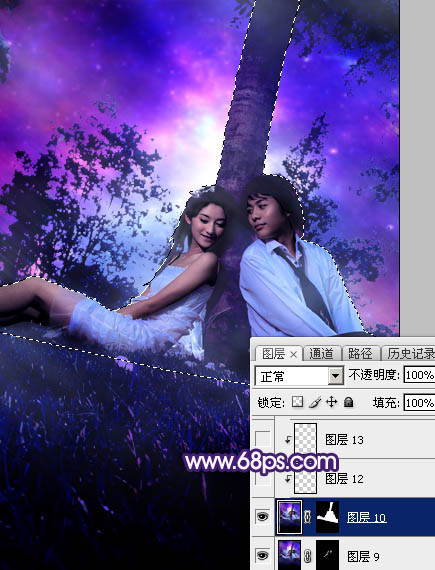Toggle lock all padlock icon

tap(349, 402)
